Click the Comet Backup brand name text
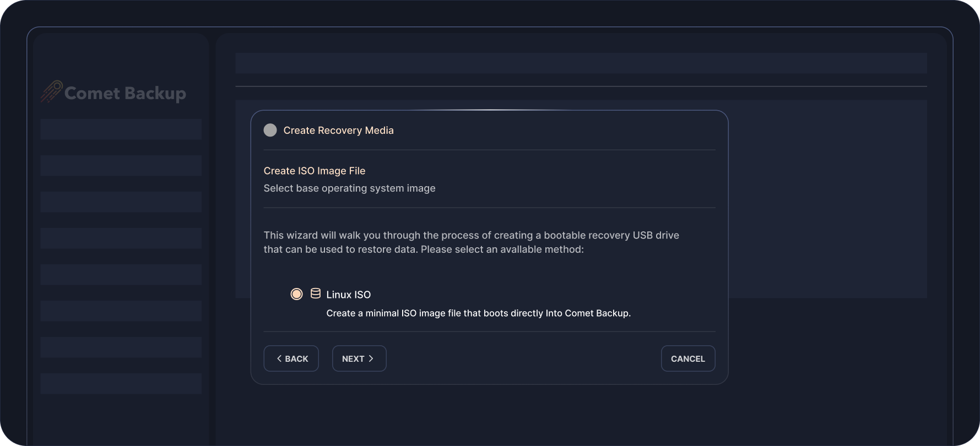Viewport: 980px width, 446px height. [125, 93]
